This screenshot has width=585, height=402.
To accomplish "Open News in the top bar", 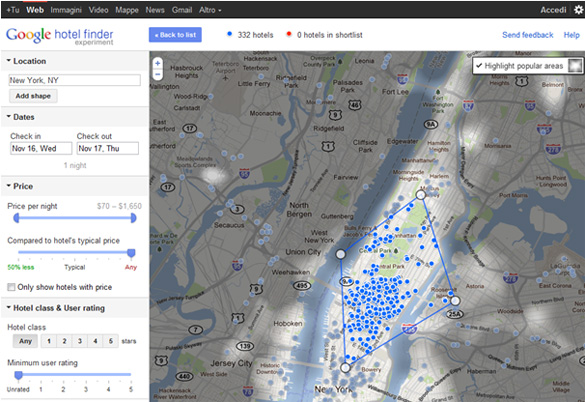I will point(155,10).
